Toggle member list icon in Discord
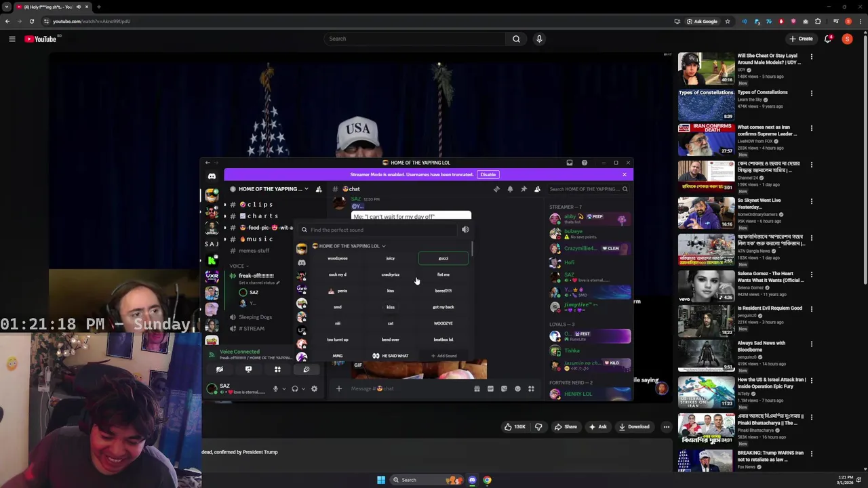 point(537,189)
